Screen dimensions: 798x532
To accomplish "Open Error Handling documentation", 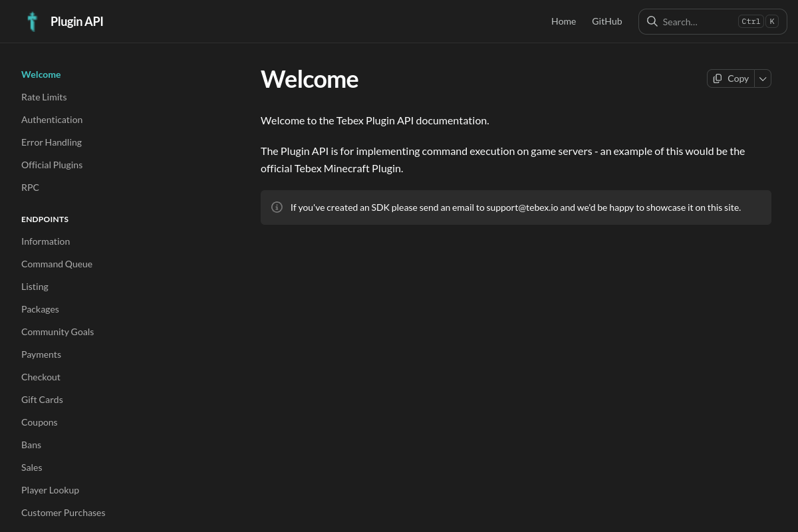I will pyautogui.click(x=51, y=142).
